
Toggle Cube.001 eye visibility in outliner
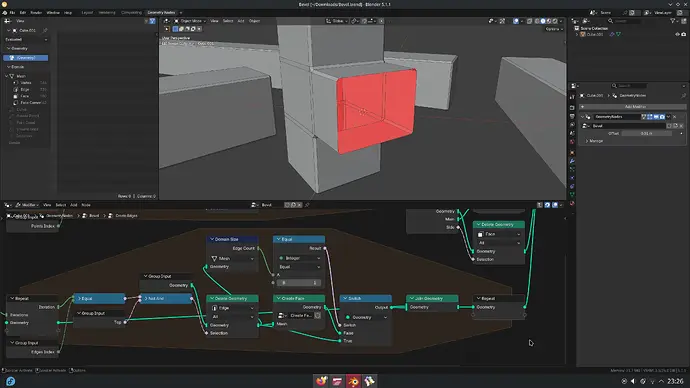pos(677,34)
